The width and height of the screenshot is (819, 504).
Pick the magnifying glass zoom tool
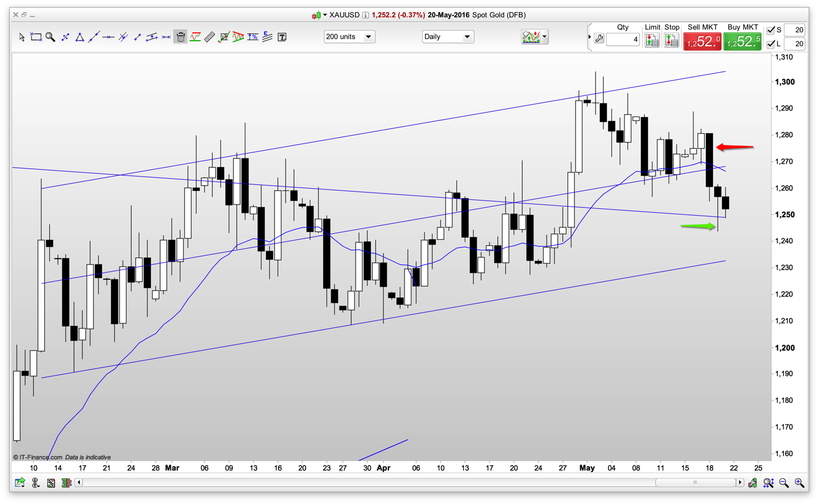coord(51,37)
